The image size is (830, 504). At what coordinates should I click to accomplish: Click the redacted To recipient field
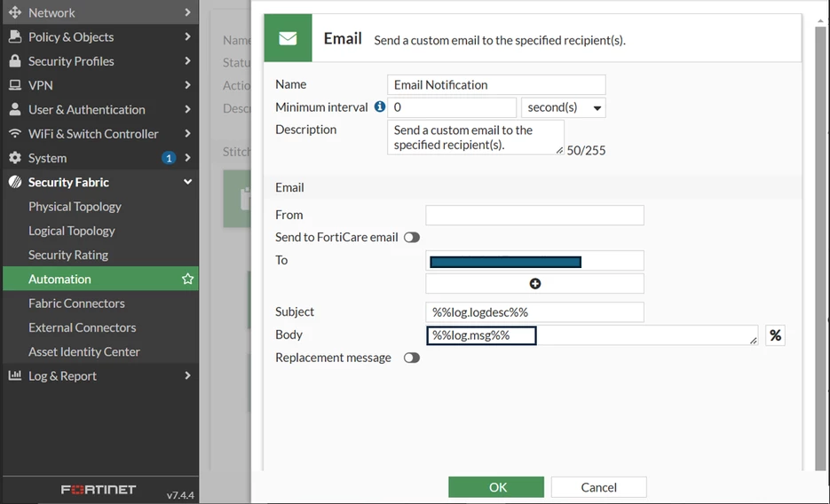coord(534,261)
